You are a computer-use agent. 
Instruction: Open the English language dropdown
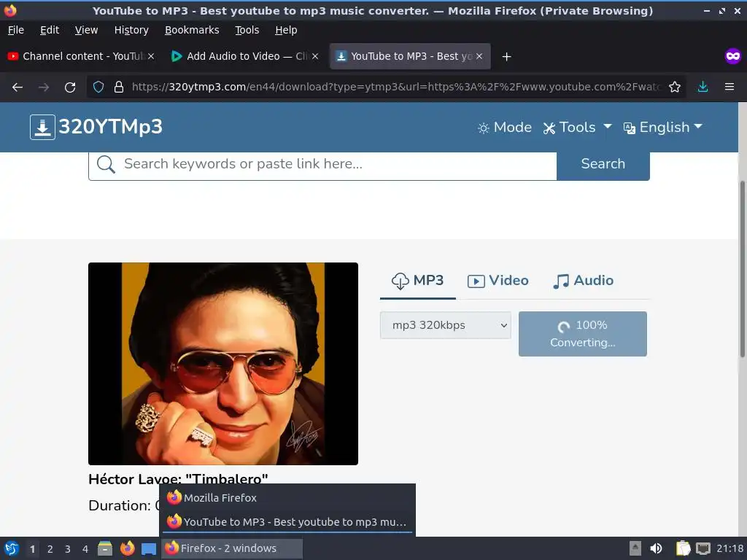pyautogui.click(x=662, y=127)
